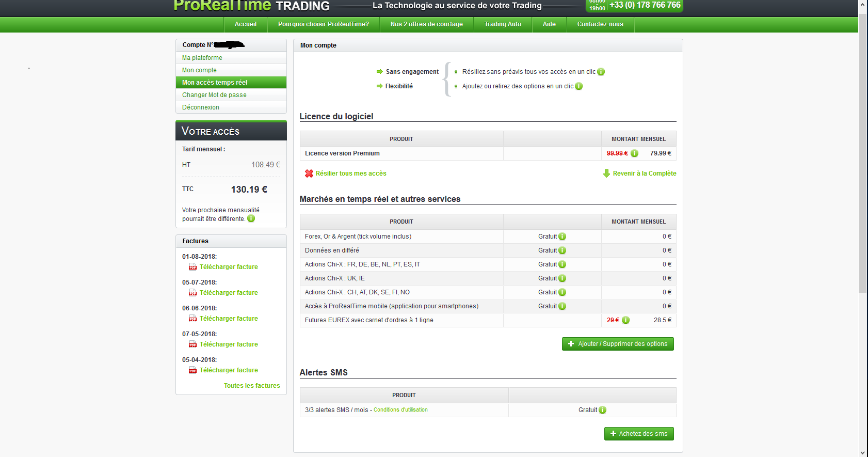Click Résilier tous mes accès link

(x=351, y=174)
